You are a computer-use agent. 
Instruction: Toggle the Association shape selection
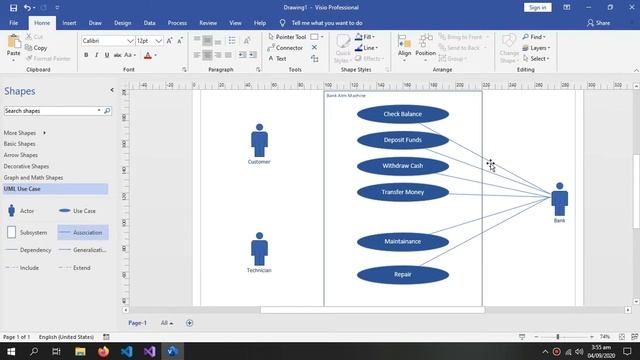(x=83, y=232)
